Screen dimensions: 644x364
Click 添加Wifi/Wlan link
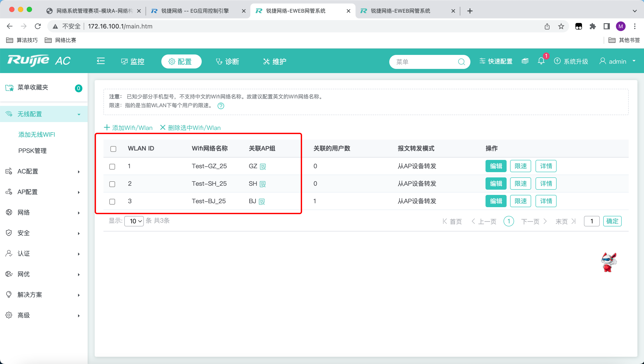pos(128,128)
